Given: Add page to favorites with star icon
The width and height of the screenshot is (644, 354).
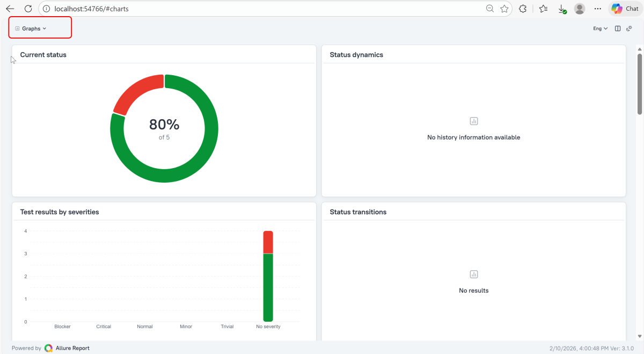Looking at the screenshot, I should pos(504,9).
